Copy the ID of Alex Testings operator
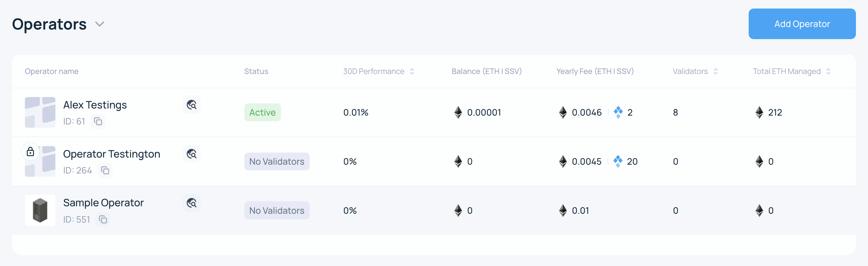This screenshot has width=868, height=266. click(98, 122)
